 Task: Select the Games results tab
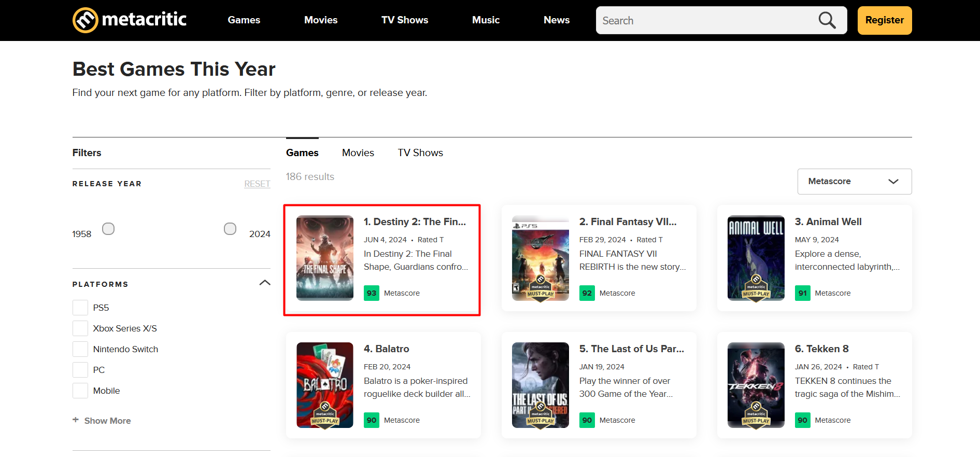(x=302, y=153)
